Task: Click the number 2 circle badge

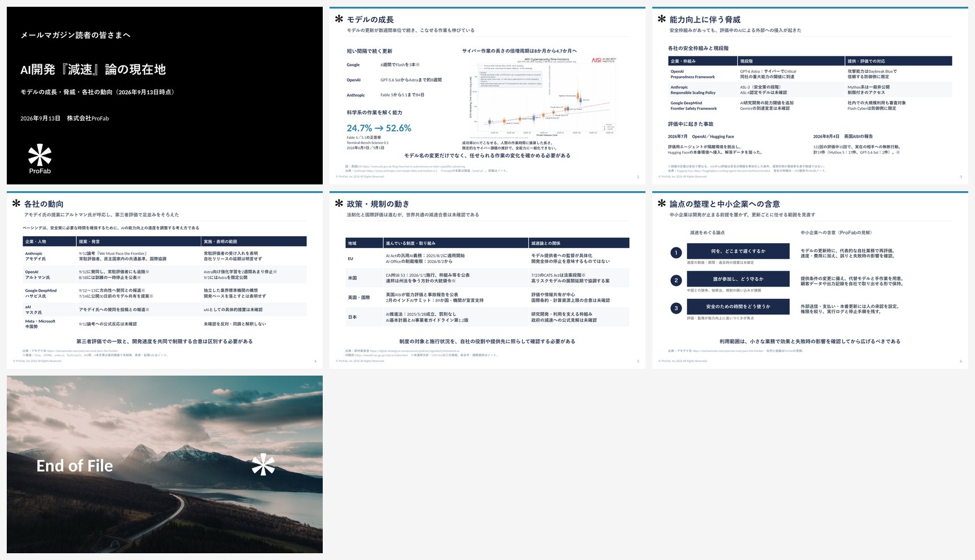Action: [x=676, y=280]
